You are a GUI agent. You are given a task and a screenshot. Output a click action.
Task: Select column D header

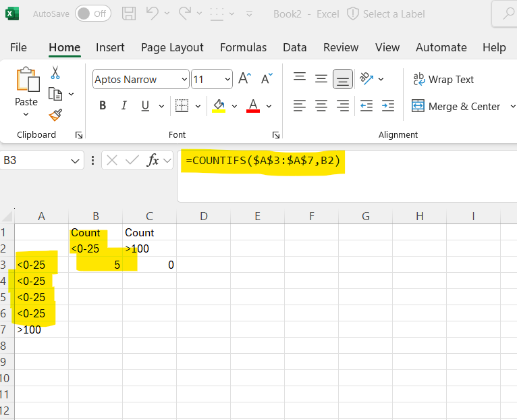pyautogui.click(x=203, y=216)
